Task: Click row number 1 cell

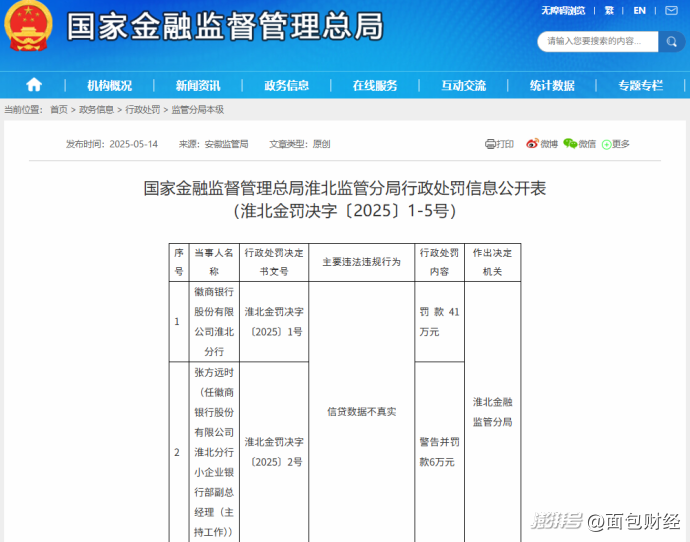Action: [179, 322]
